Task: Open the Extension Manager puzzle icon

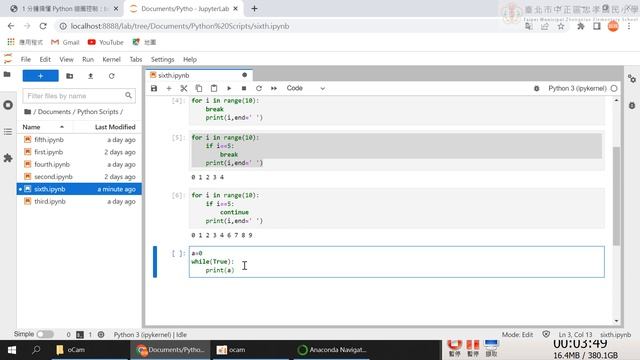Action: coord(8,158)
